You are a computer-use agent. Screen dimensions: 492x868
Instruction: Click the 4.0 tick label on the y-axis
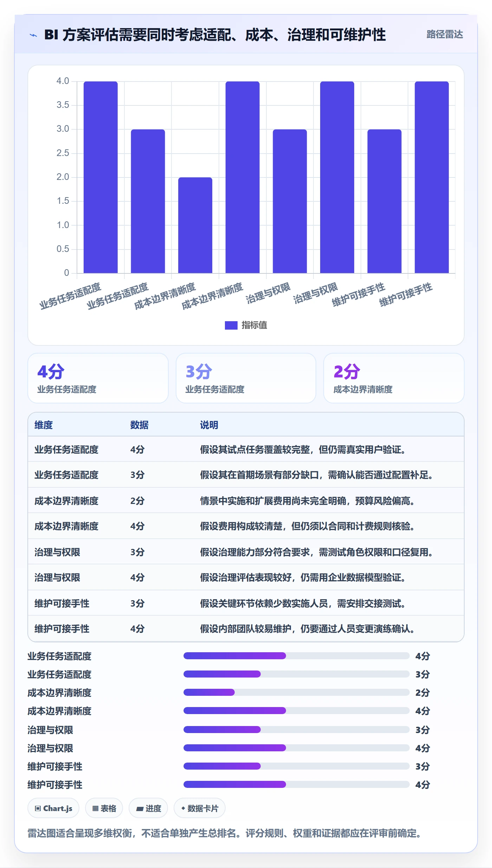point(63,81)
